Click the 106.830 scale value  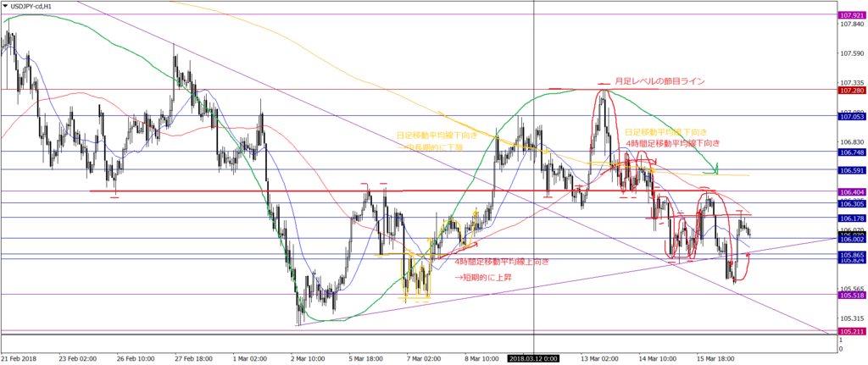pos(853,141)
